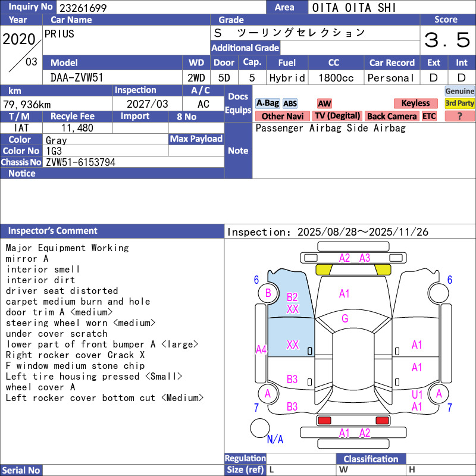Click the left yellow headlight on the diagram

pos(323,270)
